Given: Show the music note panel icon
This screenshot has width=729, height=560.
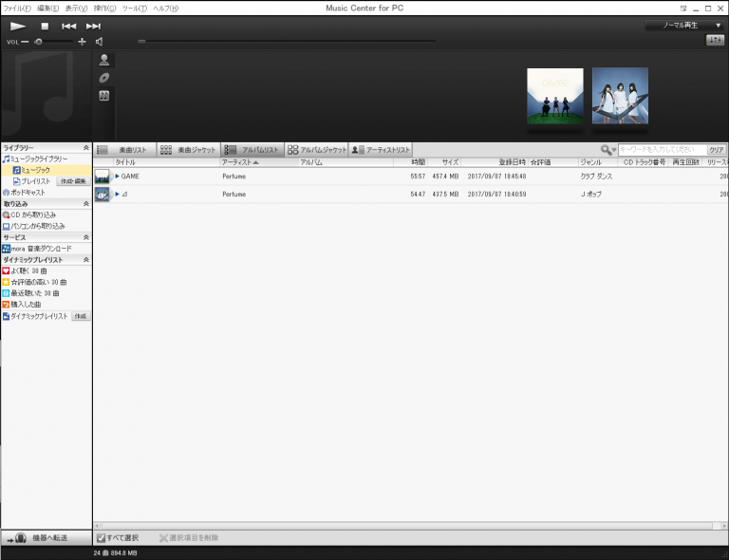Looking at the screenshot, I should point(104,96).
